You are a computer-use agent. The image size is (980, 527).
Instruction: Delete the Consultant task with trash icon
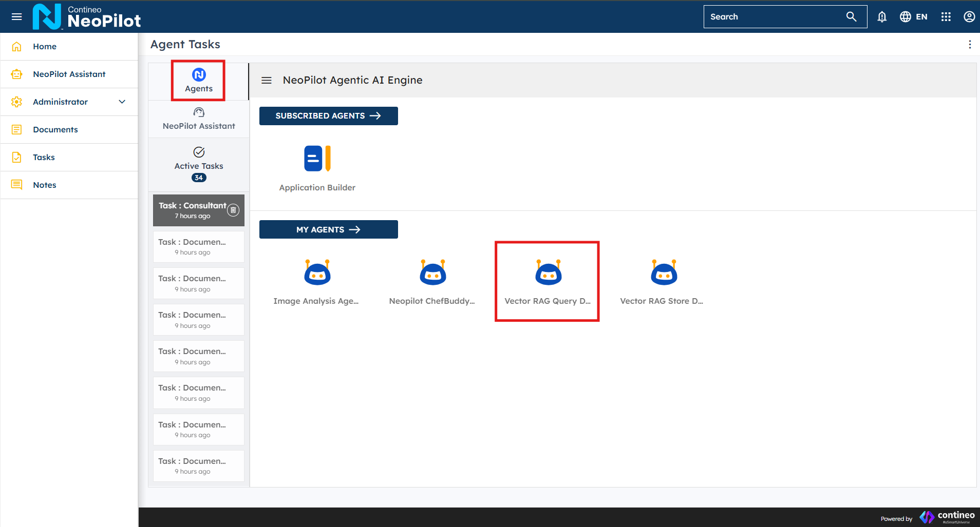(x=233, y=210)
